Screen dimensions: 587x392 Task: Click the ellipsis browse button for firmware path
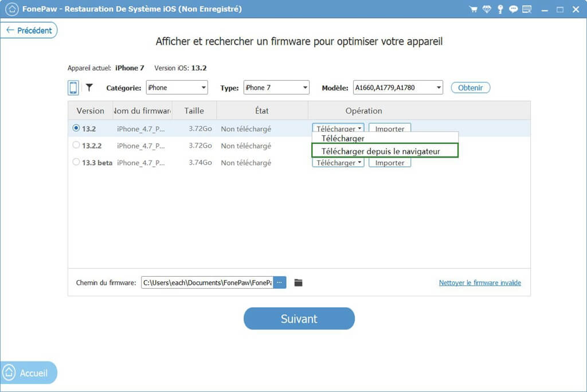tap(280, 283)
